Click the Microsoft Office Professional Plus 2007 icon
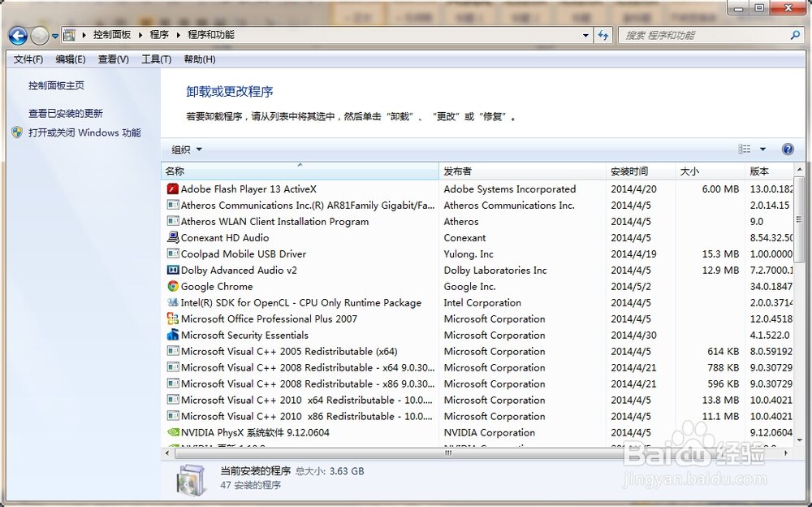The width and height of the screenshot is (812, 507). (173, 319)
